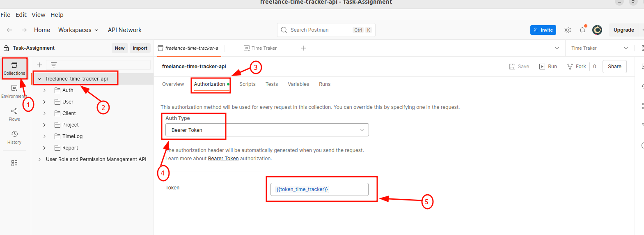Open the Help menu
Viewport: 644px width, 235px height.
[57, 15]
